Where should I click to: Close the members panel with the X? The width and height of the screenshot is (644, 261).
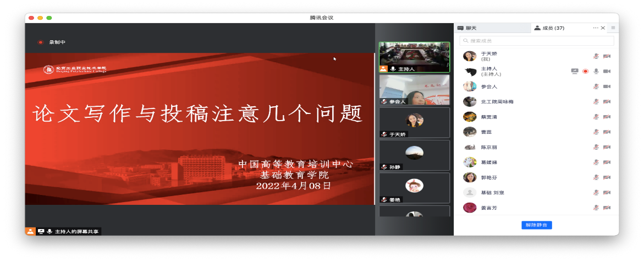[x=603, y=28]
